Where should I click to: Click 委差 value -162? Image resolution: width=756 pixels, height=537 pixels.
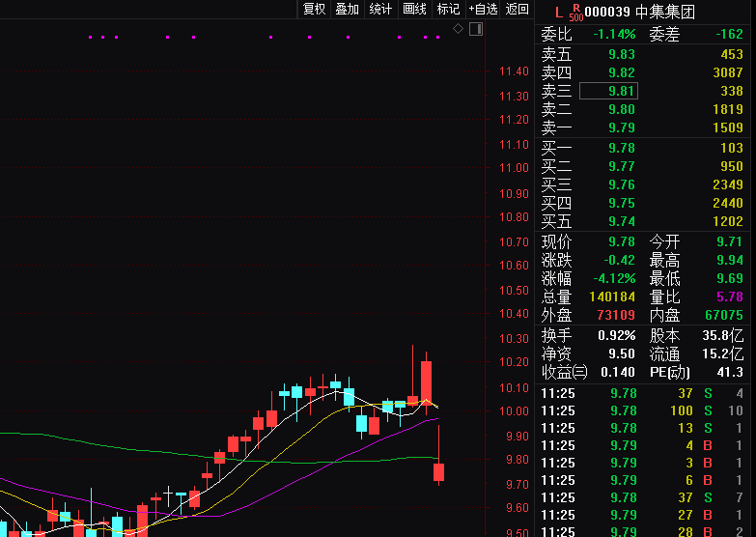[x=730, y=34]
